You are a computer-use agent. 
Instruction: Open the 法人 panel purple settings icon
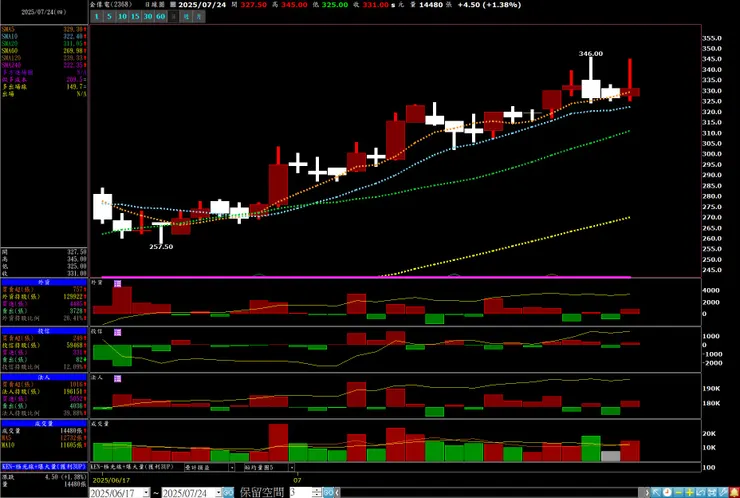118,379
